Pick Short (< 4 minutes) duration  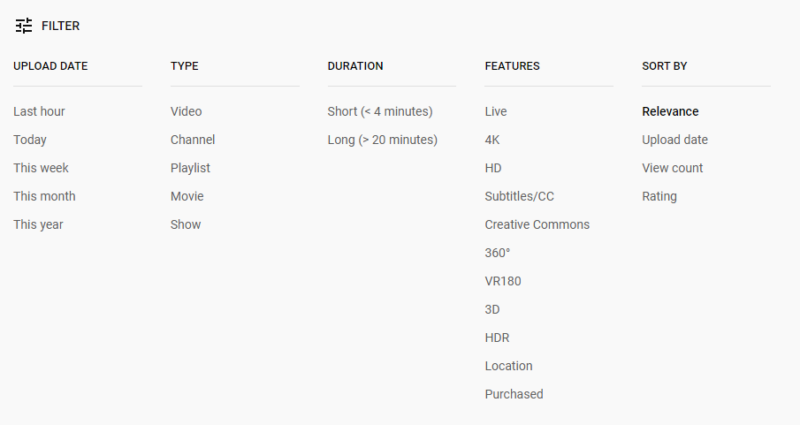[380, 112]
